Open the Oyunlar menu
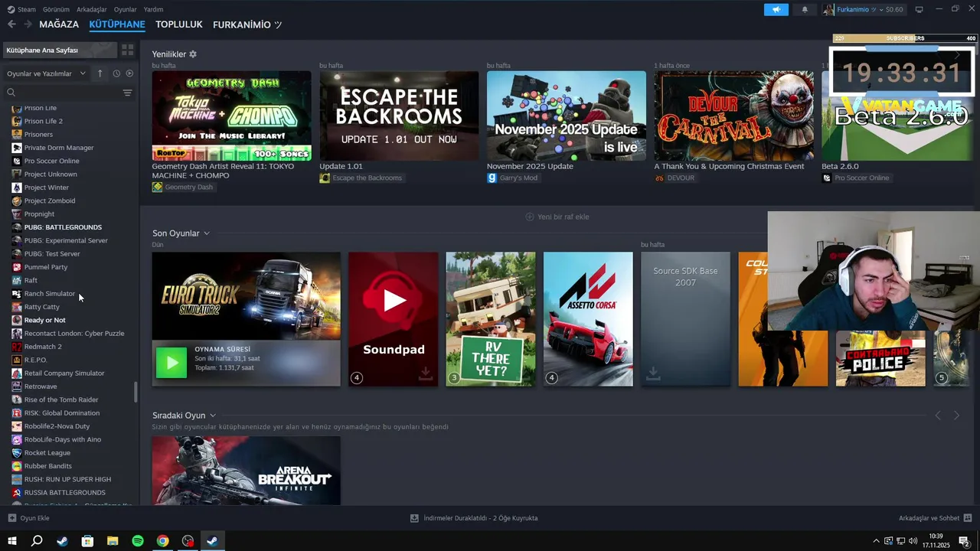980x551 pixels. pos(126,9)
